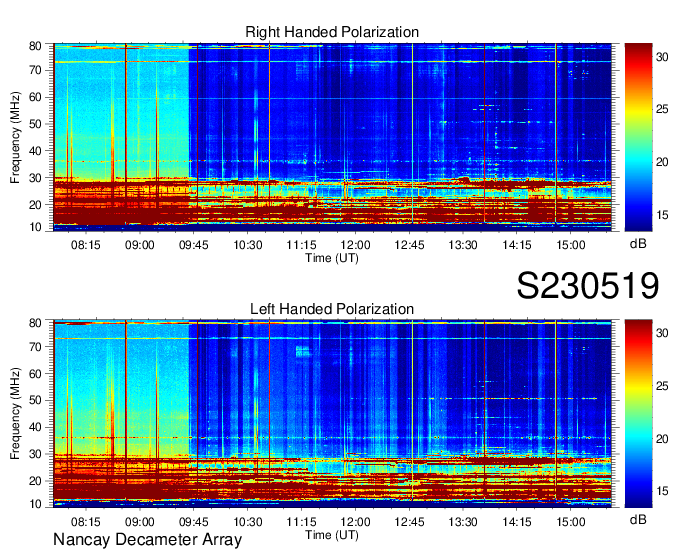Click the 12:00 tick label on top plot
Image resolution: width=680 pixels, height=552 pixels.
click(356, 245)
